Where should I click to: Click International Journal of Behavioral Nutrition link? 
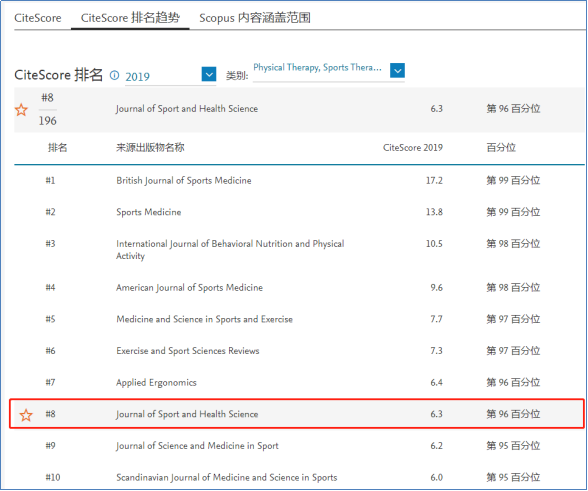click(x=230, y=249)
